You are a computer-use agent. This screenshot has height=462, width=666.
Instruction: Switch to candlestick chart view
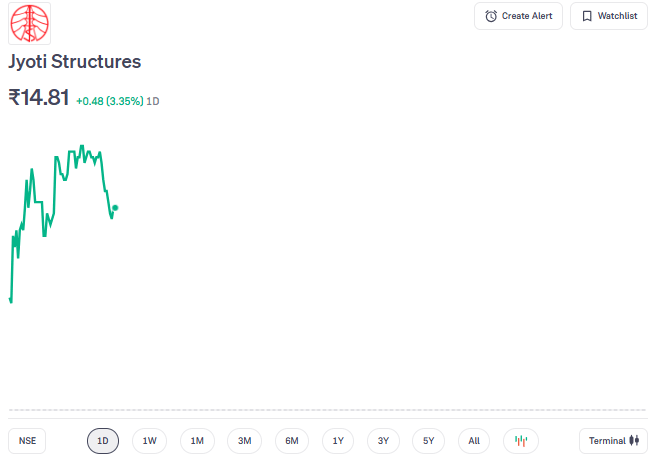coord(521,441)
